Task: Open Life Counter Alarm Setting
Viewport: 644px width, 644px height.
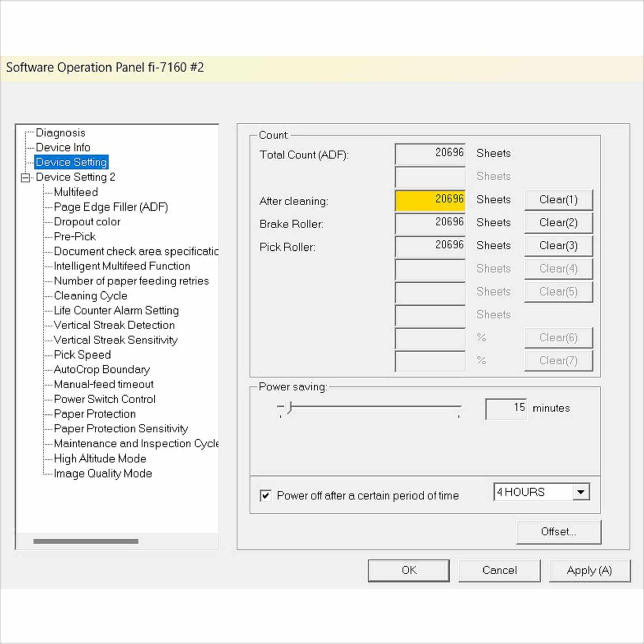Action: 116,310
